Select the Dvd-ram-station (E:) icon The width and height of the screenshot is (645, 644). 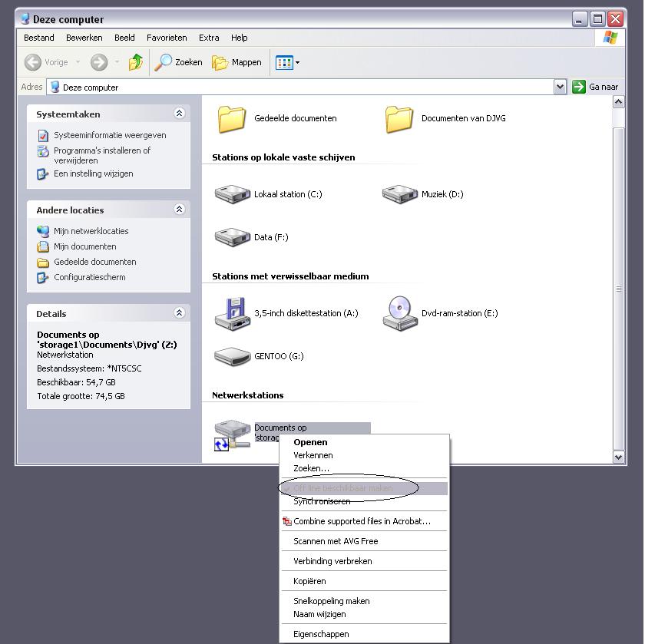(x=399, y=312)
